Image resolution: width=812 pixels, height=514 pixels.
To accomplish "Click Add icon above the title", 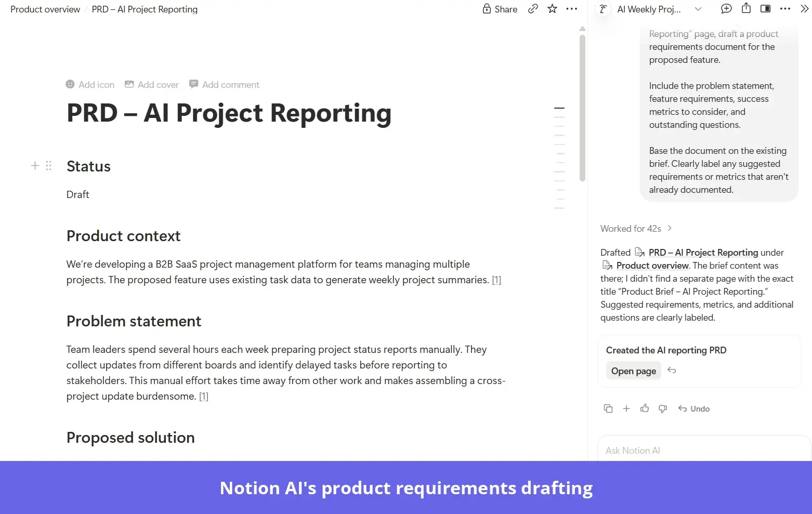I will tap(90, 85).
